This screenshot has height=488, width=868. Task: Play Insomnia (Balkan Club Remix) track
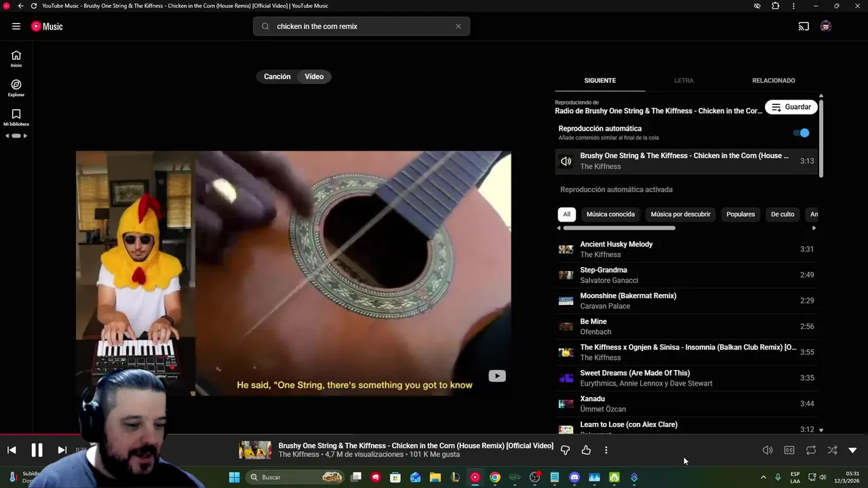click(686, 352)
